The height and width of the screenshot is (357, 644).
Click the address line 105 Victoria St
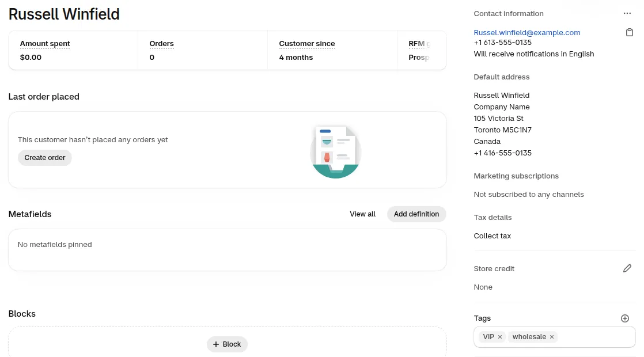(x=498, y=118)
